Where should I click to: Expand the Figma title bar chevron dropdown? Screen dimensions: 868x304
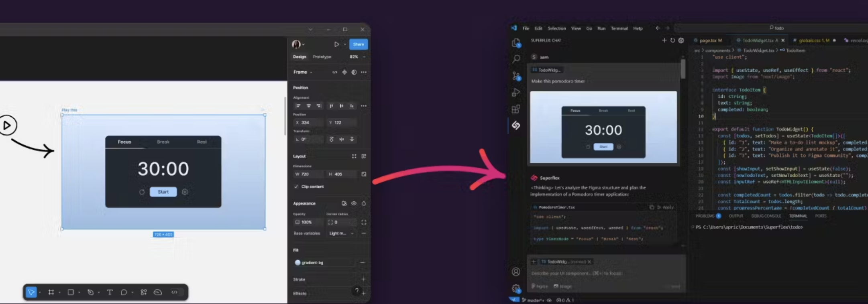[x=310, y=29]
